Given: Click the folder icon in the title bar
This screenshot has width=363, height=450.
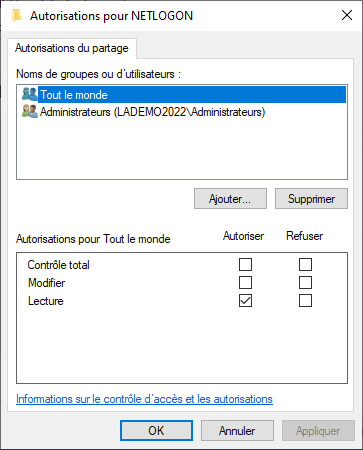Looking at the screenshot, I should point(16,15).
